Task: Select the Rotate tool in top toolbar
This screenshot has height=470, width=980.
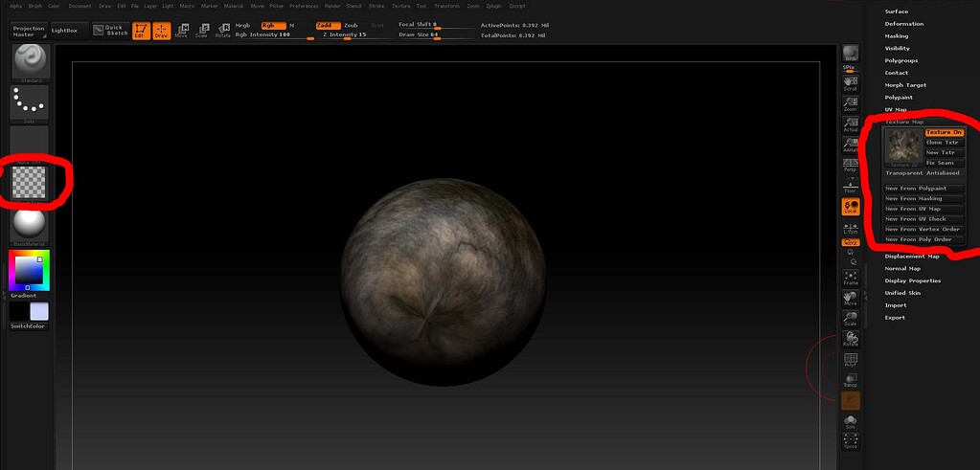Action: coord(222,30)
